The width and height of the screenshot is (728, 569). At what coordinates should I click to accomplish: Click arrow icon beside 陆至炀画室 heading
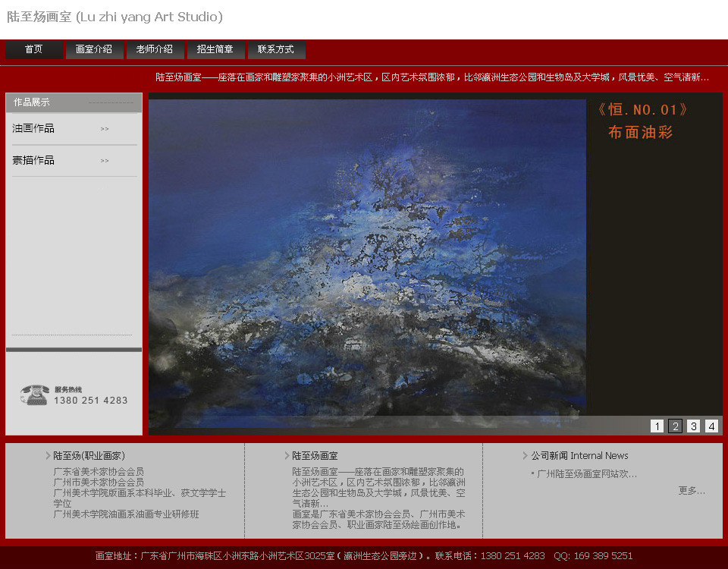pos(287,456)
